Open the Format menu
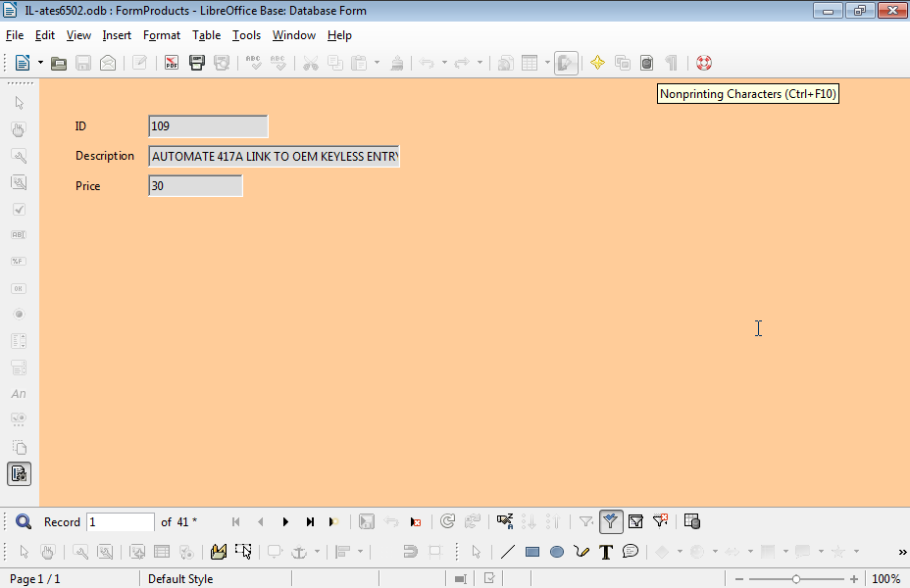910x588 pixels. coord(162,35)
